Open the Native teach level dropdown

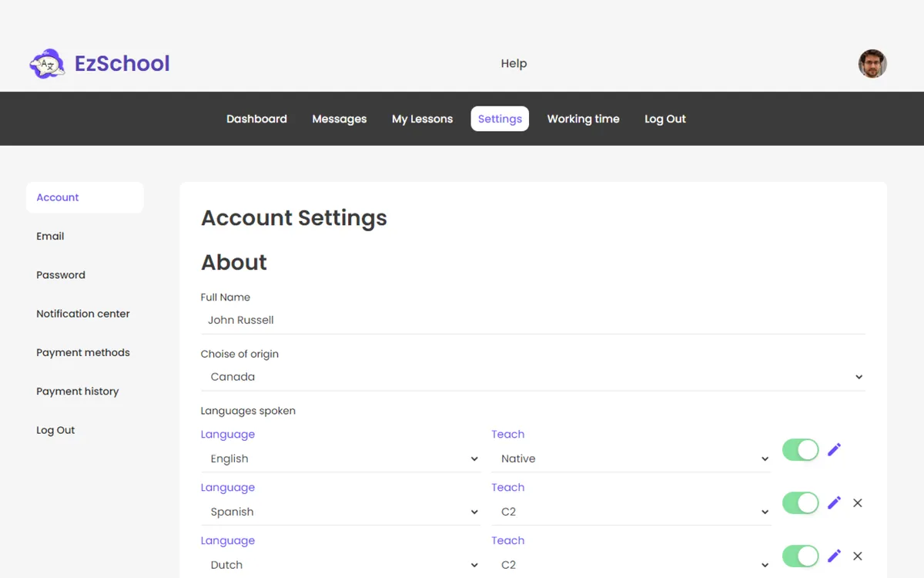(631, 459)
